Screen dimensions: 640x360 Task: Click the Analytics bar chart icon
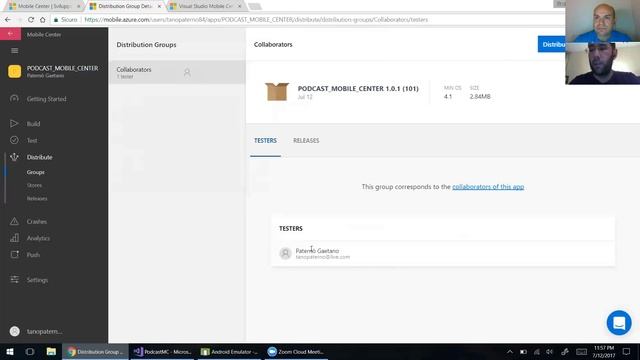point(14,238)
